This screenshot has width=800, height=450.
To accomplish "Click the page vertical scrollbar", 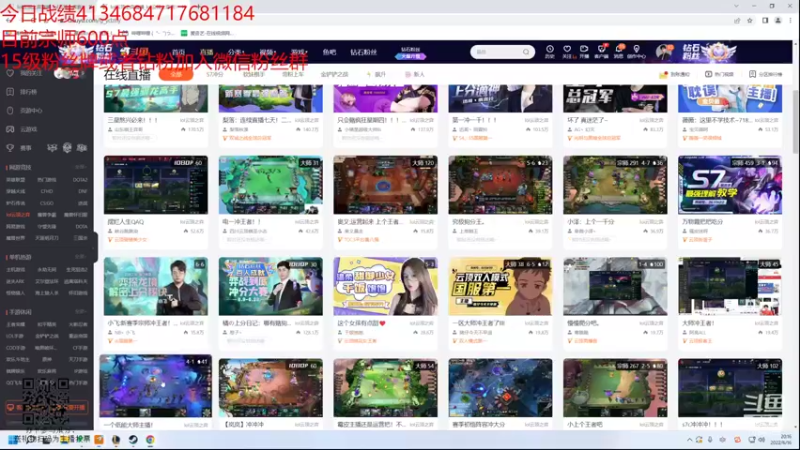I will 795,120.
